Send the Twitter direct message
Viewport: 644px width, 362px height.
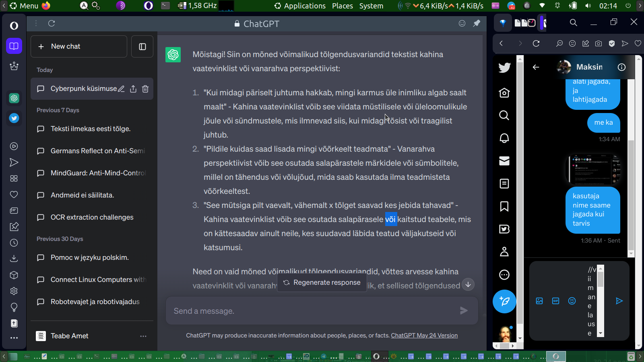619,301
